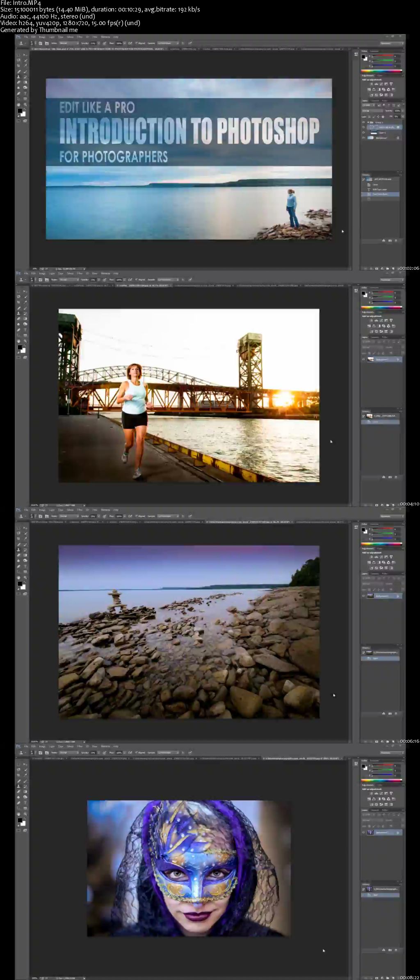Open the layer blend mode dropdown in the title-slide frame
420x980 pixels.
(x=372, y=111)
